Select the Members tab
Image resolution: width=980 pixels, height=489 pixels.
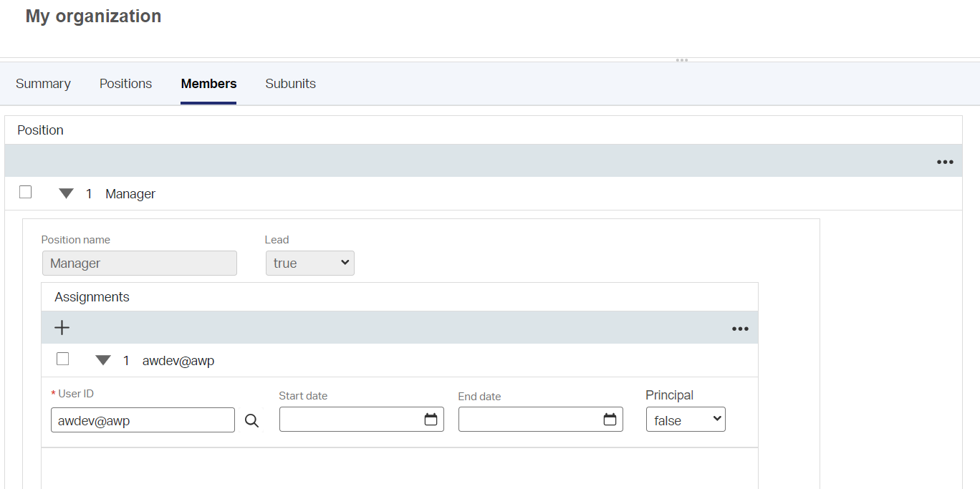pos(208,84)
